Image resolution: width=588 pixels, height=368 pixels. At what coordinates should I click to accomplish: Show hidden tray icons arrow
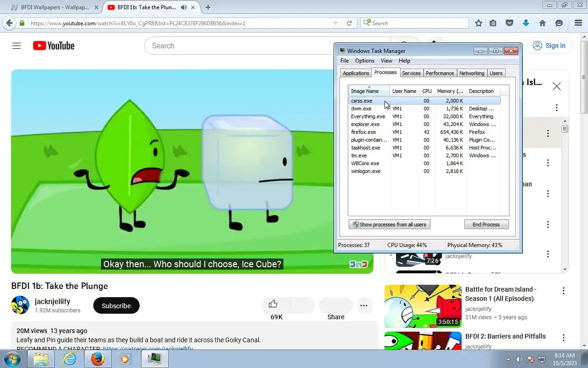[508, 359]
